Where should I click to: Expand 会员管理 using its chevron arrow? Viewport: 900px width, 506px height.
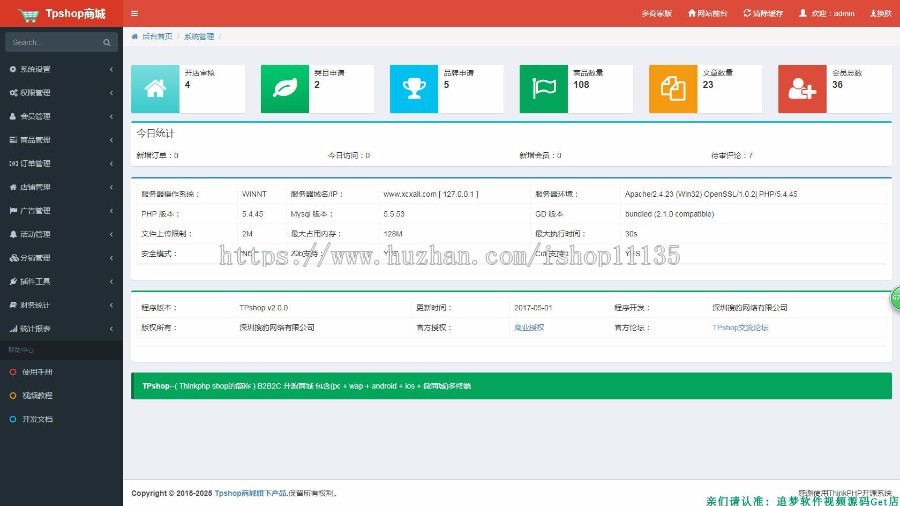(x=111, y=116)
